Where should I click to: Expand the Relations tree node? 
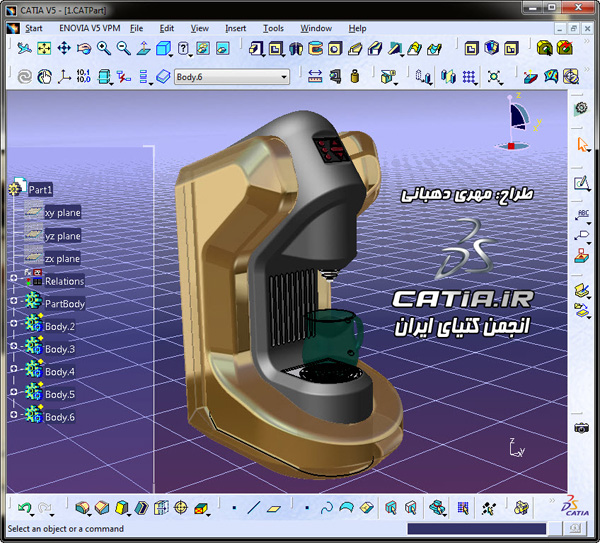click(x=14, y=278)
